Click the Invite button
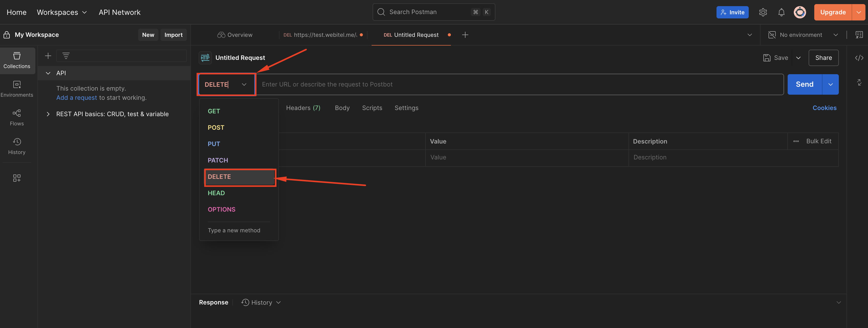This screenshot has width=868, height=328. point(732,12)
